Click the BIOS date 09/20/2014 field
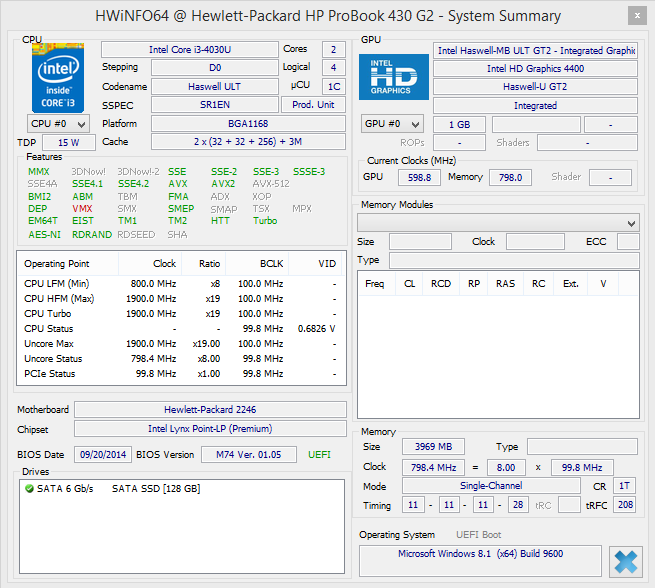 pos(103,454)
